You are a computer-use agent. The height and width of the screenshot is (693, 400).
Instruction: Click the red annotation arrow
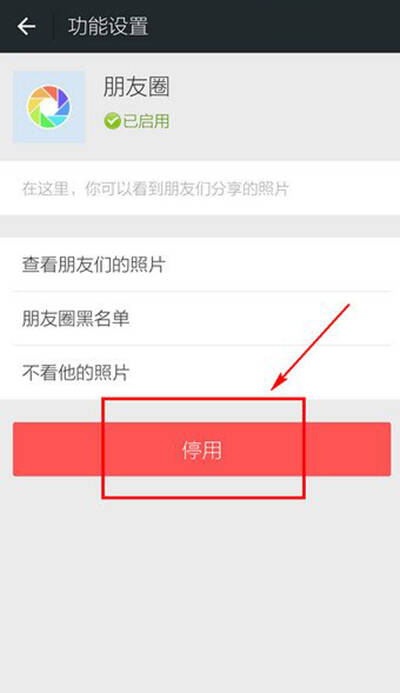click(310, 347)
